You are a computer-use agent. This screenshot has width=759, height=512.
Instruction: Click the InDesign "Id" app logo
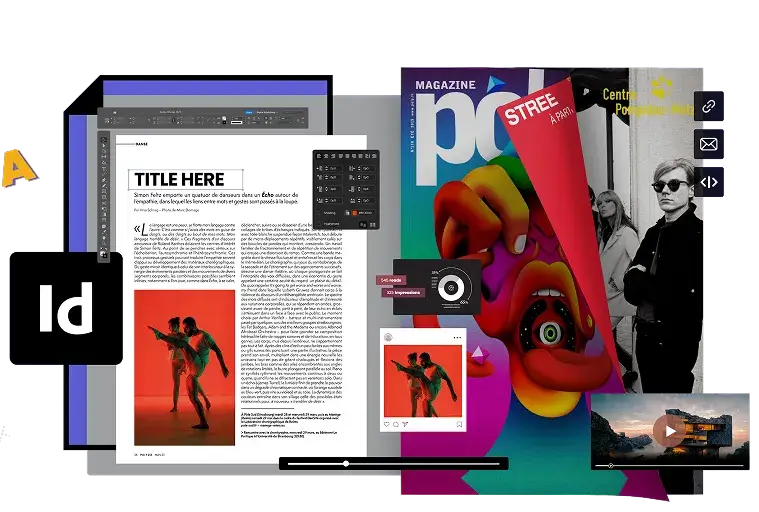click(65, 308)
